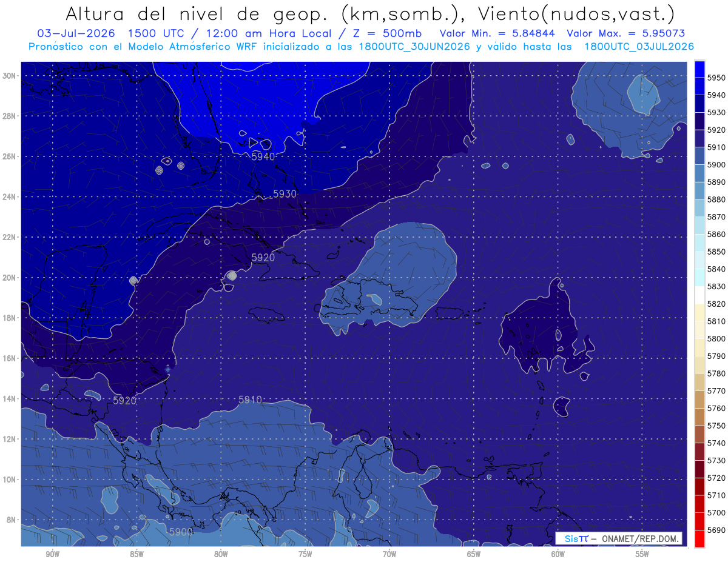728x562 pixels.
Task: Click the 28N latitude axis label
Action: click(10, 116)
